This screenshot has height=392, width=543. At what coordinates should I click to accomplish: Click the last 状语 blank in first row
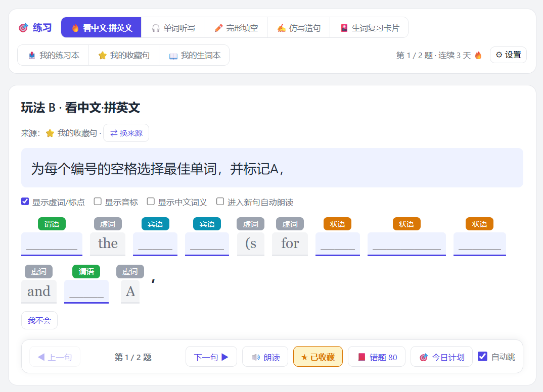click(480, 244)
